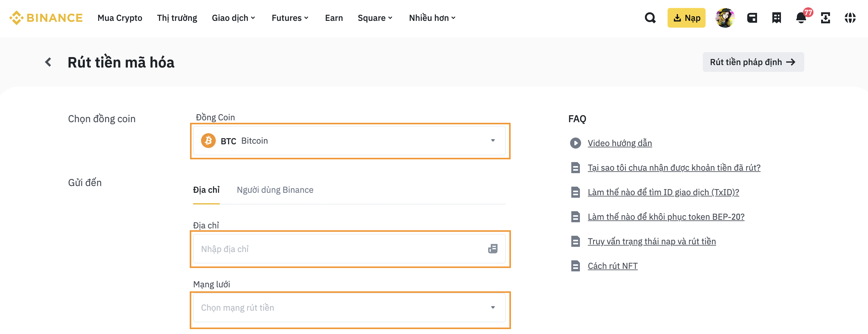This screenshot has width=868, height=334.
Task: Expand the BTC Bitcoin coin dropdown
Action: (349, 141)
